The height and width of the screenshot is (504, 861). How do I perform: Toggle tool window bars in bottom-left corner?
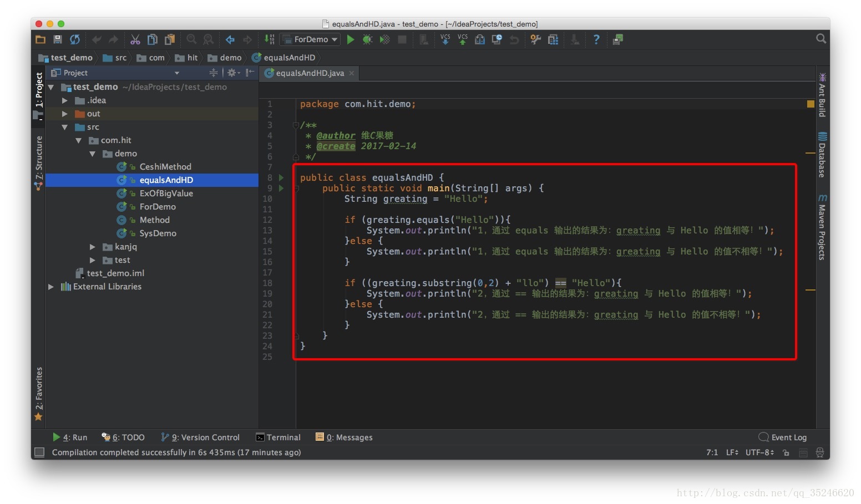click(x=39, y=452)
